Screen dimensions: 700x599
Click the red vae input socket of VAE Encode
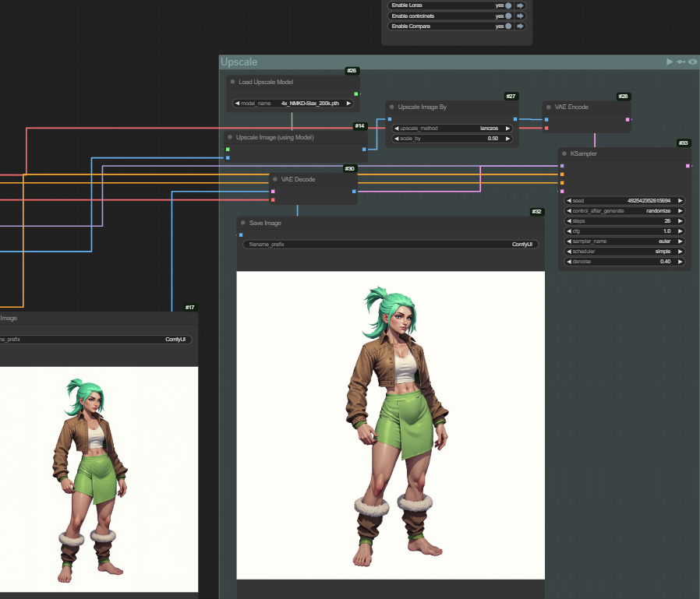[x=546, y=129]
